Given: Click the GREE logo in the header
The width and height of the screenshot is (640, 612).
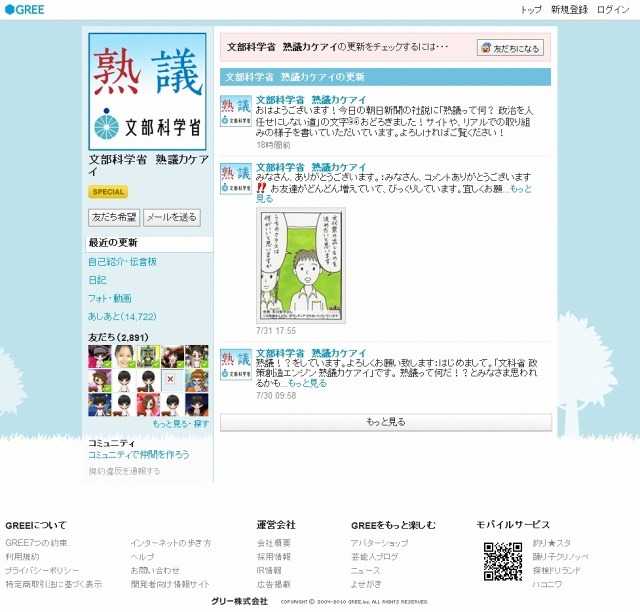Looking at the screenshot, I should [24, 9].
